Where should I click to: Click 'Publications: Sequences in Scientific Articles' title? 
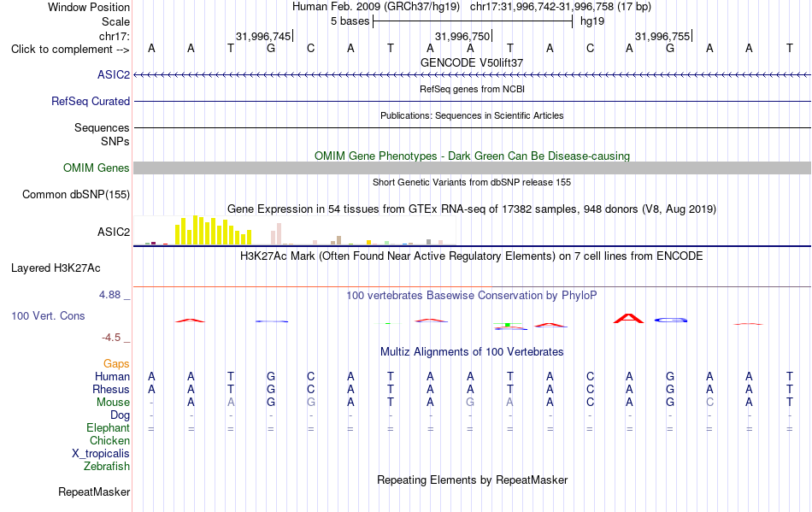[472, 115]
